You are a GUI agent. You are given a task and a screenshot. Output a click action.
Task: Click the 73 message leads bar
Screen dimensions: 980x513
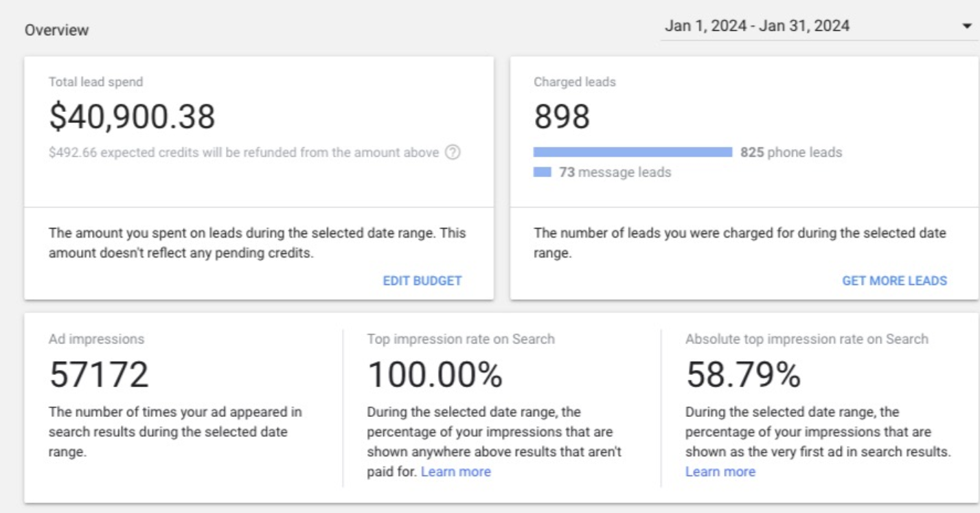pyautogui.click(x=543, y=172)
